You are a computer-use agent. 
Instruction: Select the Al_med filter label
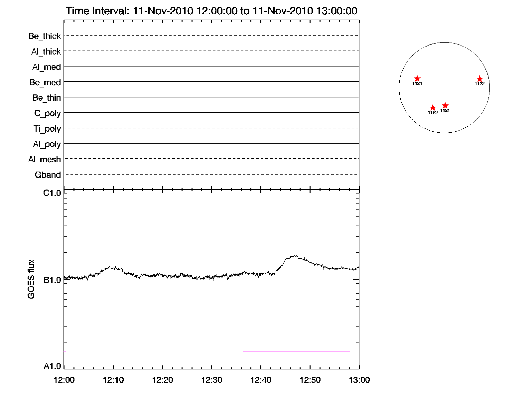click(47, 67)
